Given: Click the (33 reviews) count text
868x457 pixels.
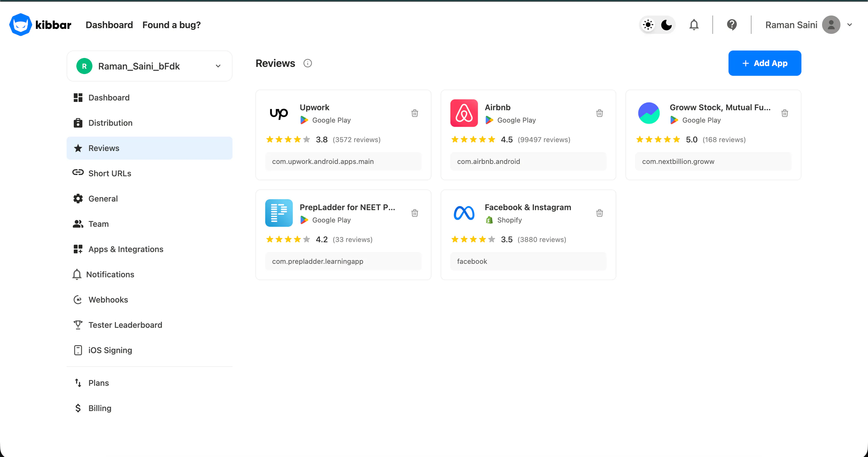Looking at the screenshot, I should (352, 239).
